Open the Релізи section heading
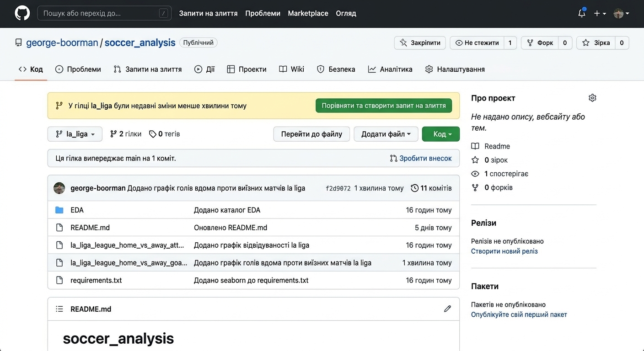Viewport: 644px width, 351px height. coord(483,223)
